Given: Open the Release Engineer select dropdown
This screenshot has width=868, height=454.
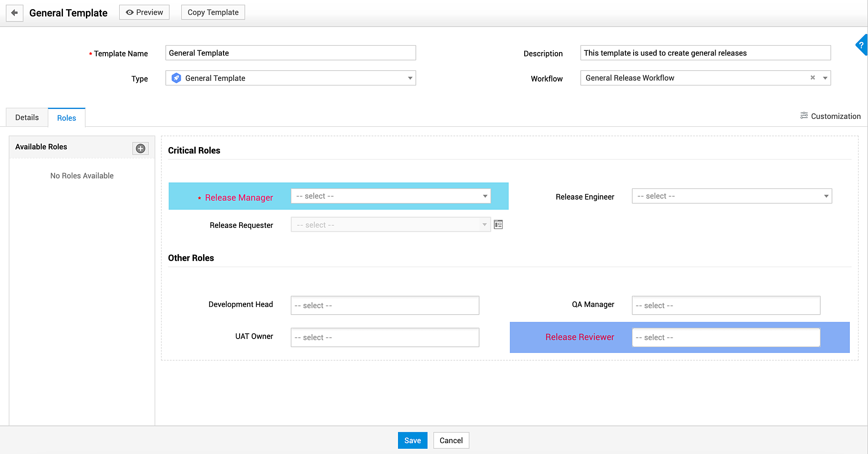Looking at the screenshot, I should pyautogui.click(x=732, y=196).
